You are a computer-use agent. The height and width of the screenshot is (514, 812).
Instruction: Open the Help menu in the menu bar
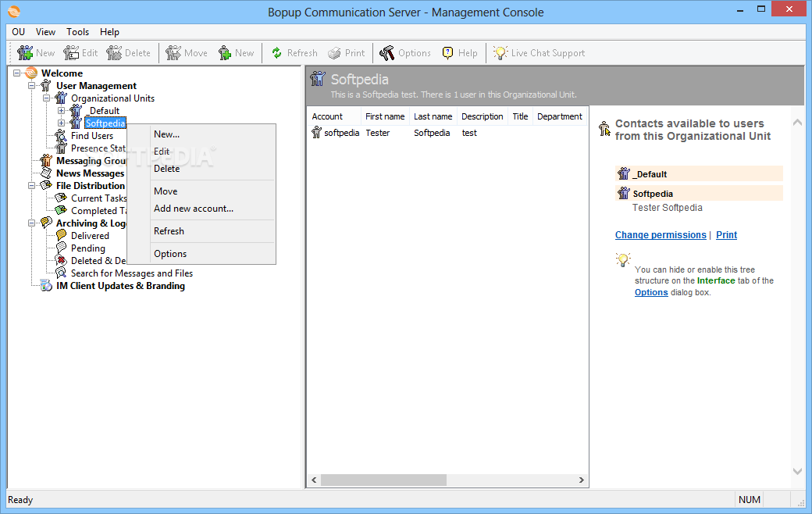110,31
